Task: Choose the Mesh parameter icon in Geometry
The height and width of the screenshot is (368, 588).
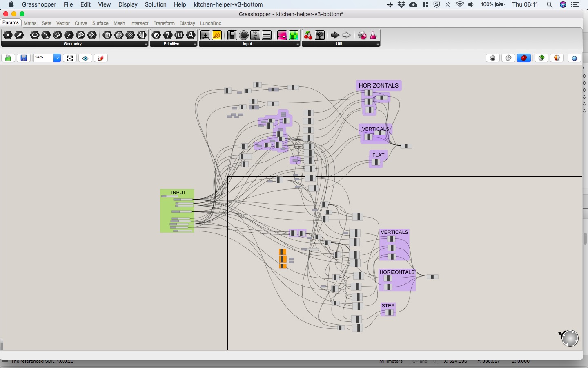Action: click(x=130, y=35)
